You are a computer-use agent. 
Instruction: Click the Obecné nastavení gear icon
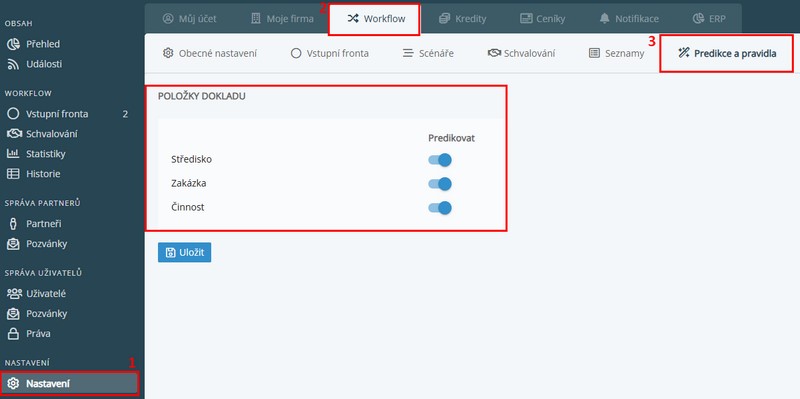pos(168,53)
